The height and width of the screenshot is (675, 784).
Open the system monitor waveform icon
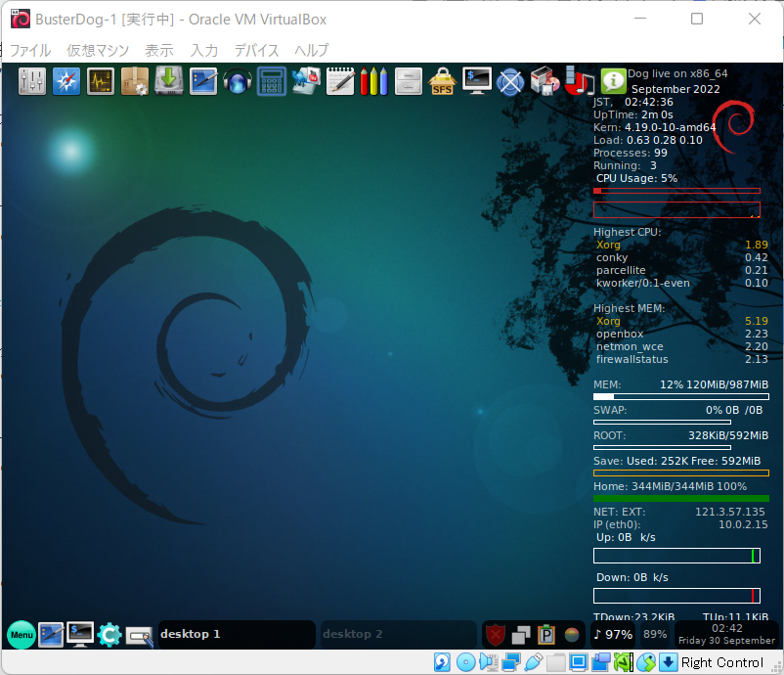pos(101,81)
